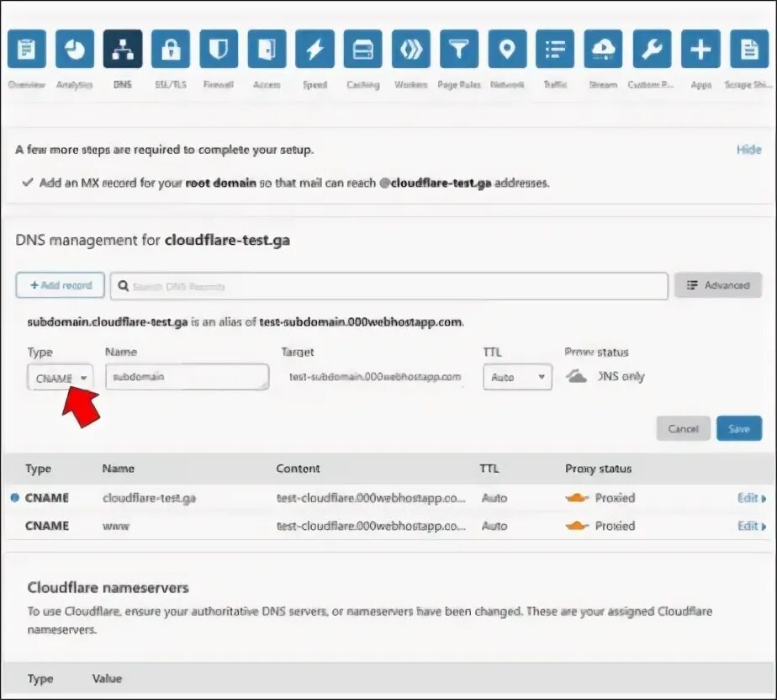
Task: Save the new CNAME record
Action: pyautogui.click(x=739, y=429)
